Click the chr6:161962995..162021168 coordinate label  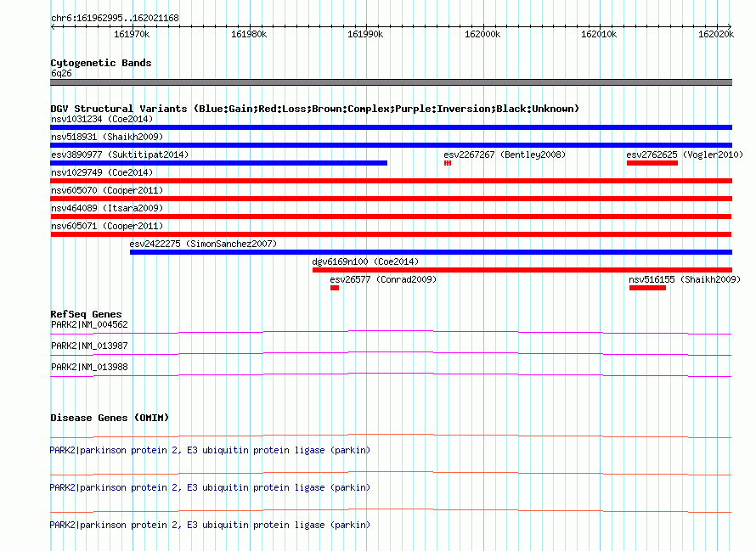(x=115, y=18)
